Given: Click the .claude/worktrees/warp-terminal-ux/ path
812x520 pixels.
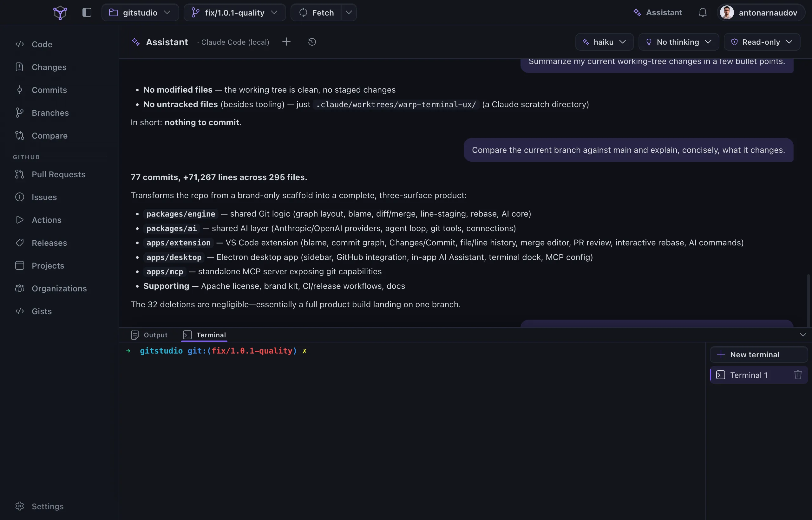Looking at the screenshot, I should pyautogui.click(x=396, y=104).
